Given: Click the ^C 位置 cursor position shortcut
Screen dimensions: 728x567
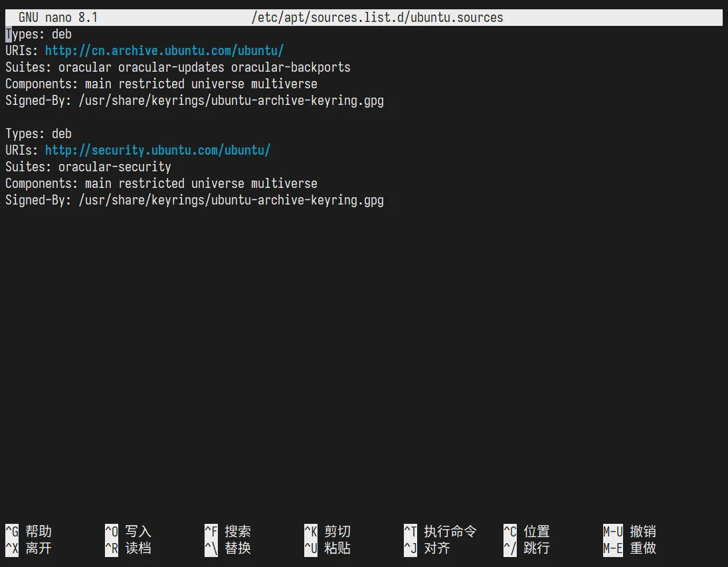Looking at the screenshot, I should [527, 531].
